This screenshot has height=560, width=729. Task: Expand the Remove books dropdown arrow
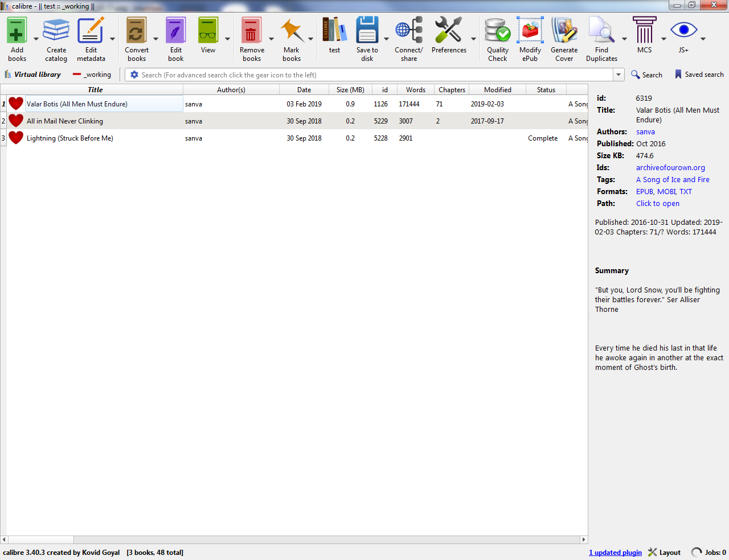pos(271,39)
